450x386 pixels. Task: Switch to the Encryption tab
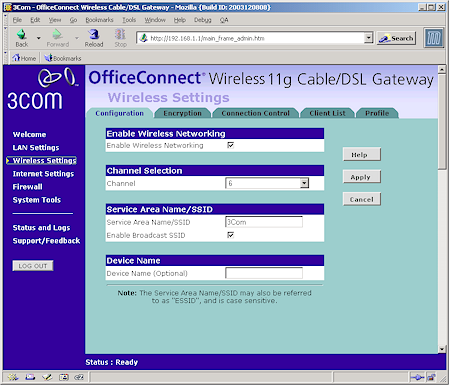coord(182,113)
